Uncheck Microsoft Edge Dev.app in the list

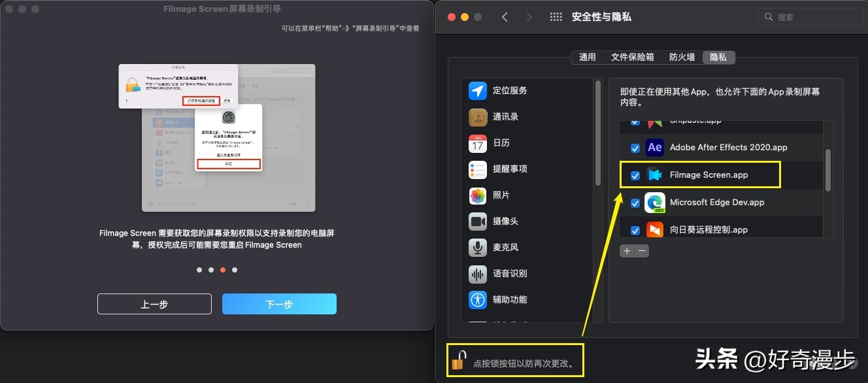(x=635, y=203)
